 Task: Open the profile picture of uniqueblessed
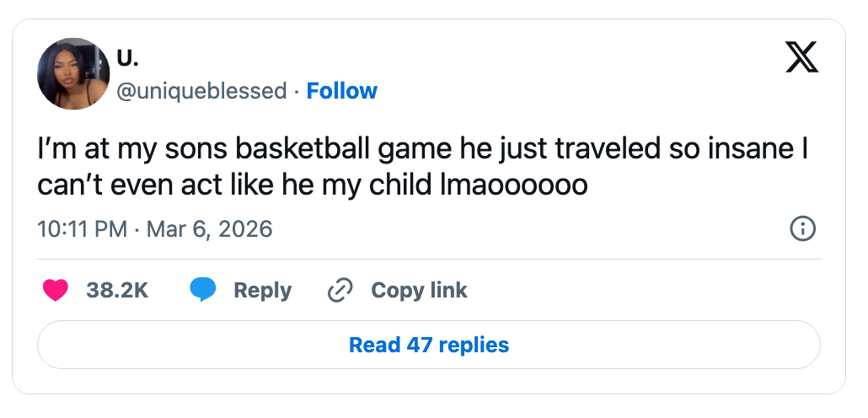coord(73,73)
